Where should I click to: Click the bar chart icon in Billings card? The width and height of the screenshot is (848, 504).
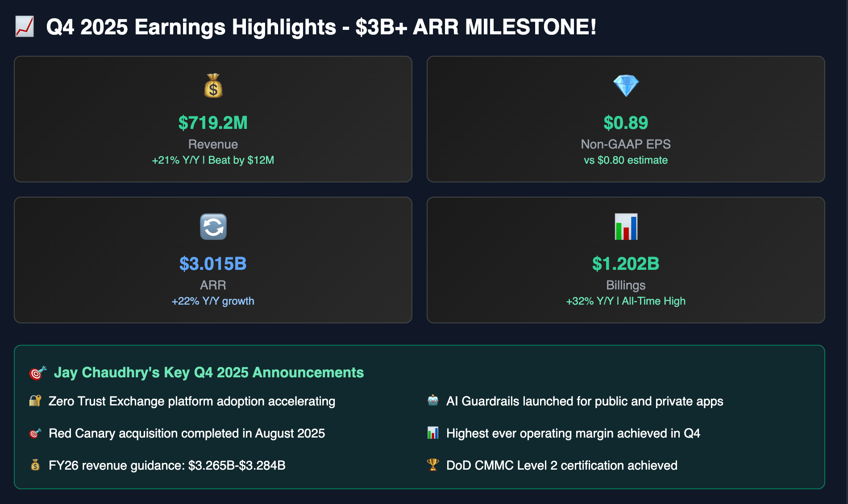[626, 227]
